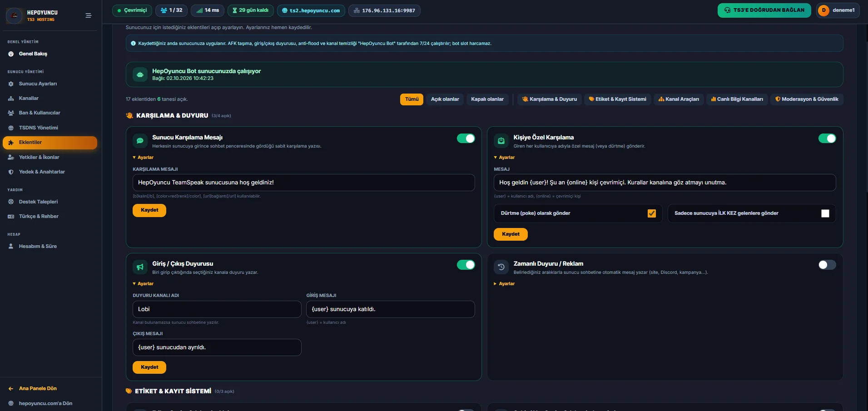Click TS3'E DOĞRUDAN BAĞLAN button
The image size is (868, 411).
[x=764, y=10]
